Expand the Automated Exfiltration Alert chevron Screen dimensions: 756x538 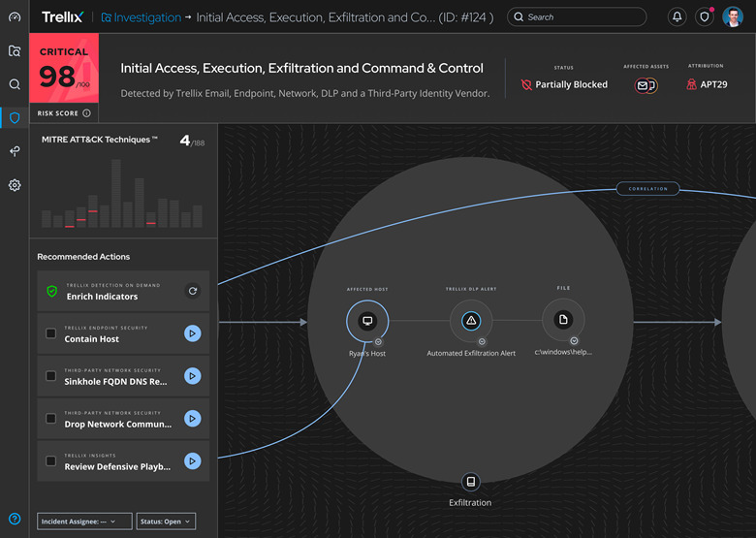(x=482, y=342)
